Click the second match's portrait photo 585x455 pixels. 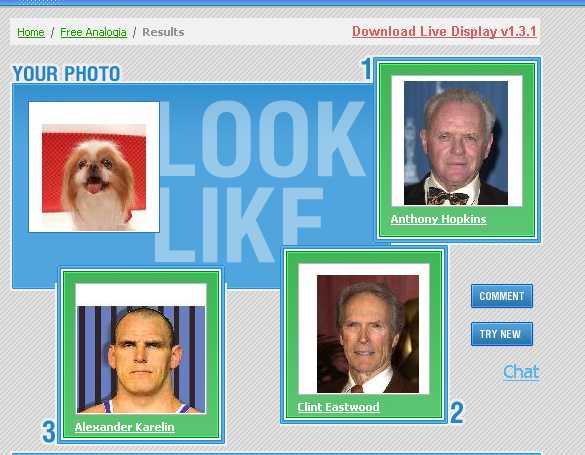tap(368, 334)
